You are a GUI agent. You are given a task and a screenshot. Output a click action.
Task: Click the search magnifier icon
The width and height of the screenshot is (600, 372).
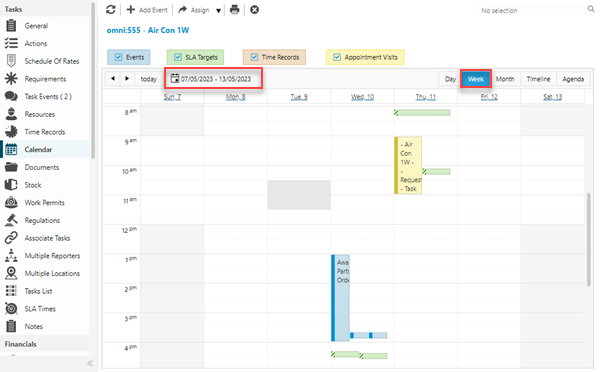591,9
